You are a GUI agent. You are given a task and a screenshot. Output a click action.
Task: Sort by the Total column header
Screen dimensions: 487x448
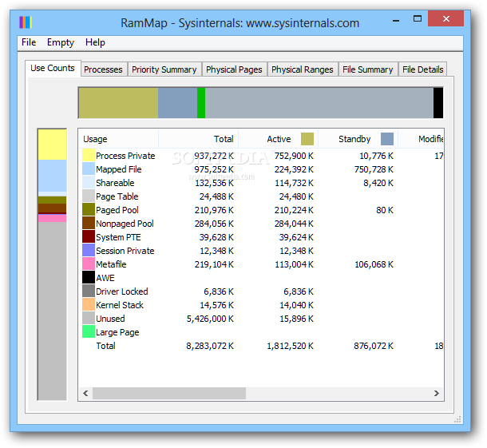[199, 139]
